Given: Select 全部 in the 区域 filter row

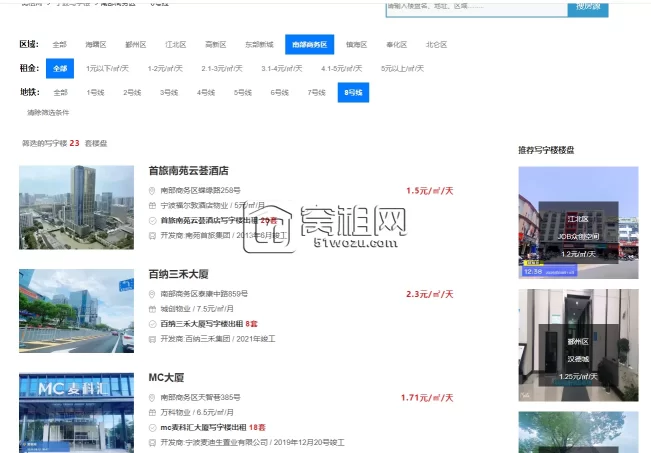Looking at the screenshot, I should coord(59,44).
